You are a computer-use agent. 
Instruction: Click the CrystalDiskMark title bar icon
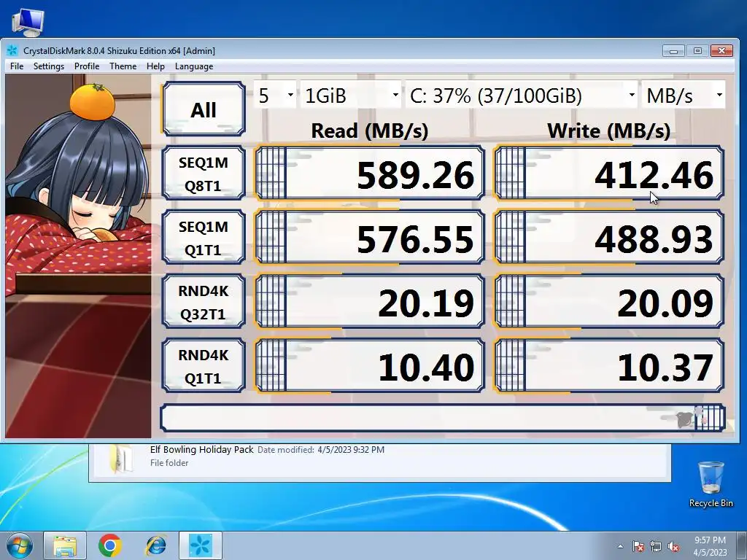(x=12, y=50)
